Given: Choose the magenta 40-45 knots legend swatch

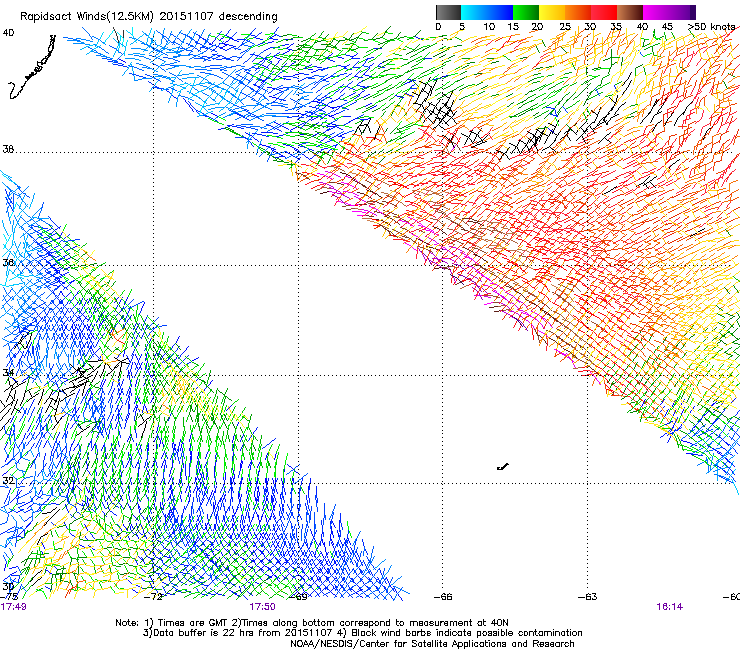Looking at the screenshot, I should [x=656, y=12].
